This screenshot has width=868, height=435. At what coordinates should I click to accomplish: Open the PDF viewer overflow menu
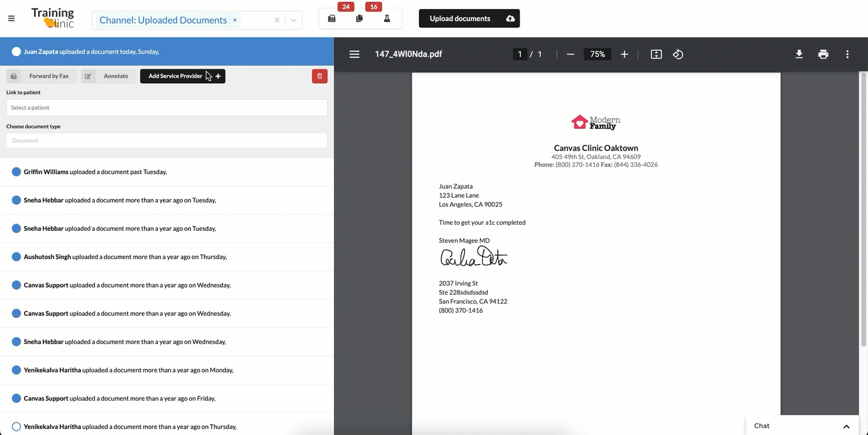tap(847, 54)
